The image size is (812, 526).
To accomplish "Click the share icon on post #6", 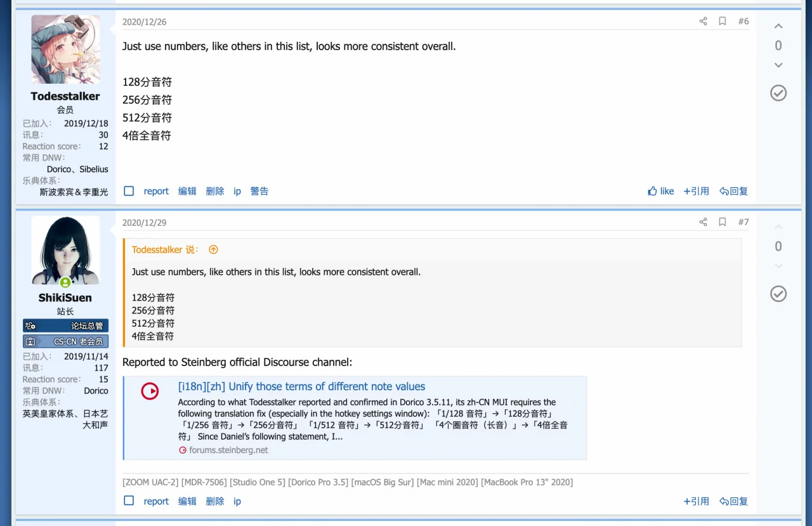I will click(703, 22).
